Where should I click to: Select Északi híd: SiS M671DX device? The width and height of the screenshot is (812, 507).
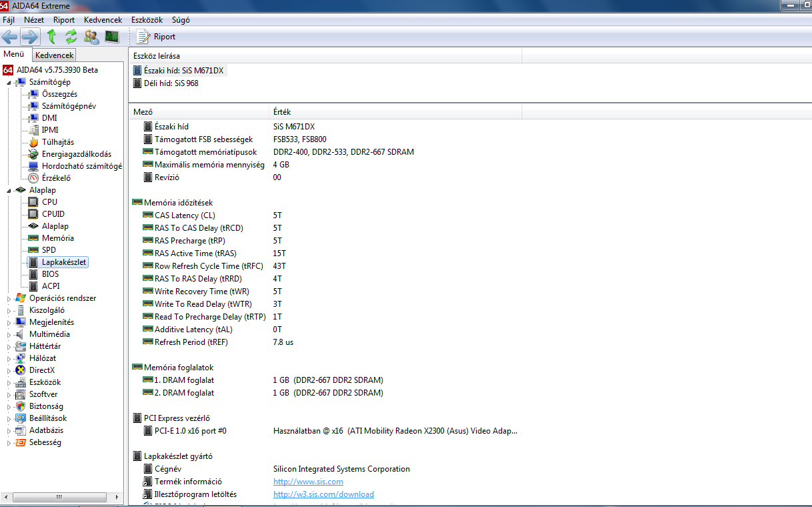tap(179, 70)
